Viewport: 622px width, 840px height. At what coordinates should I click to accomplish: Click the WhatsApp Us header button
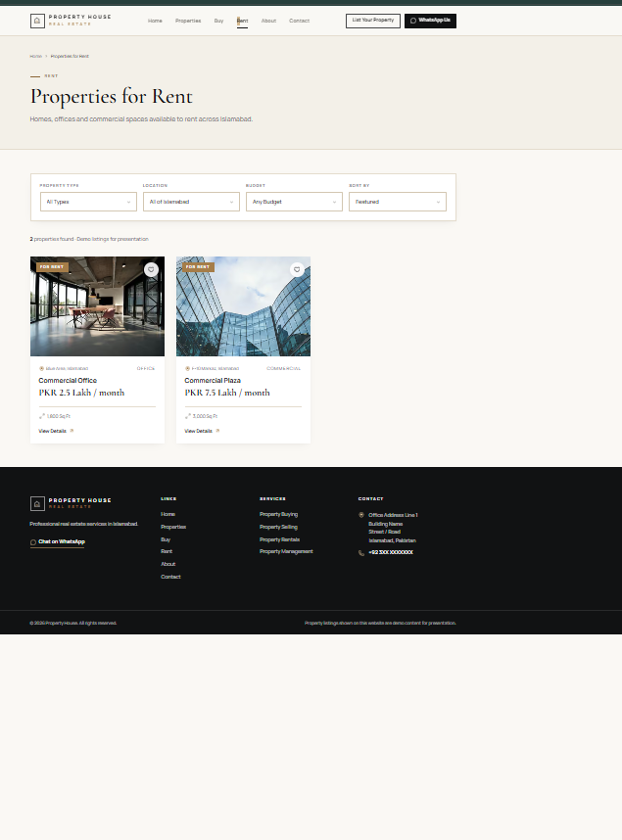[431, 21]
